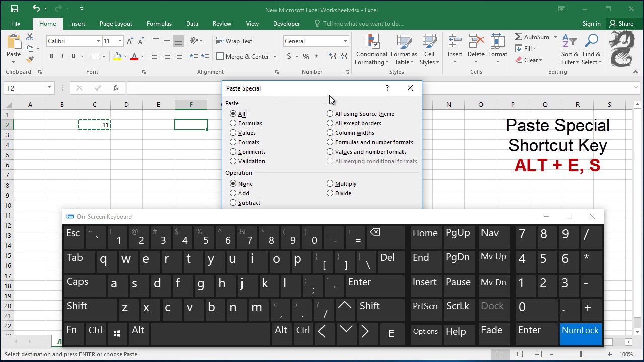Image resolution: width=644 pixels, height=362 pixels.
Task: Open the font name Calibri dropdown
Action: tap(98, 41)
